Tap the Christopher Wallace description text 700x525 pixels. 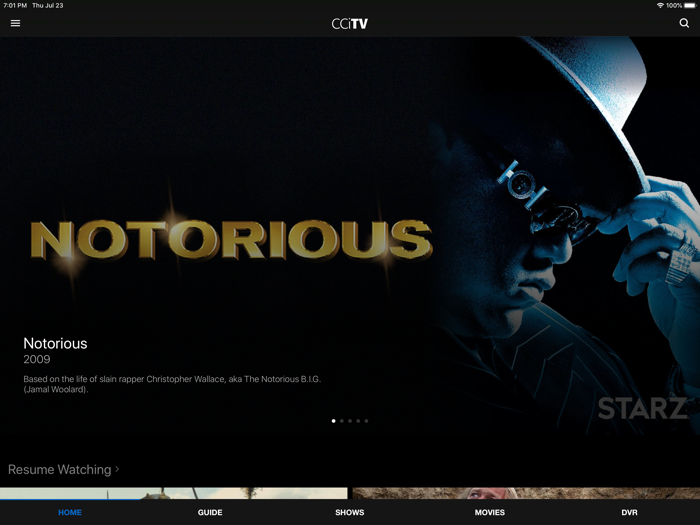click(x=172, y=384)
